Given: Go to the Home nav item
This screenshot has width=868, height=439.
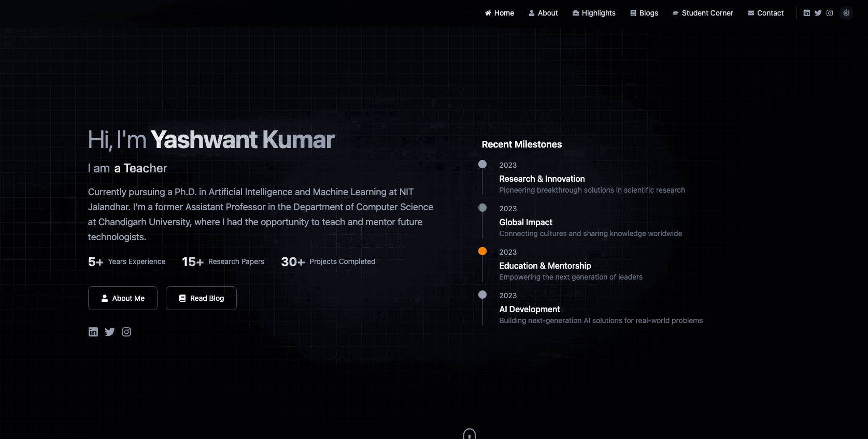Looking at the screenshot, I should pyautogui.click(x=500, y=13).
